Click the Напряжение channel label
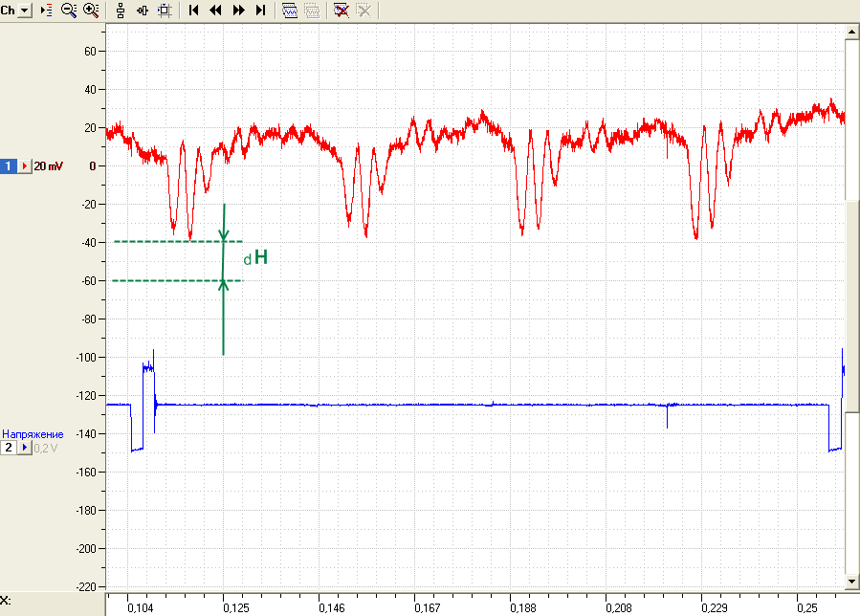 click(x=33, y=434)
